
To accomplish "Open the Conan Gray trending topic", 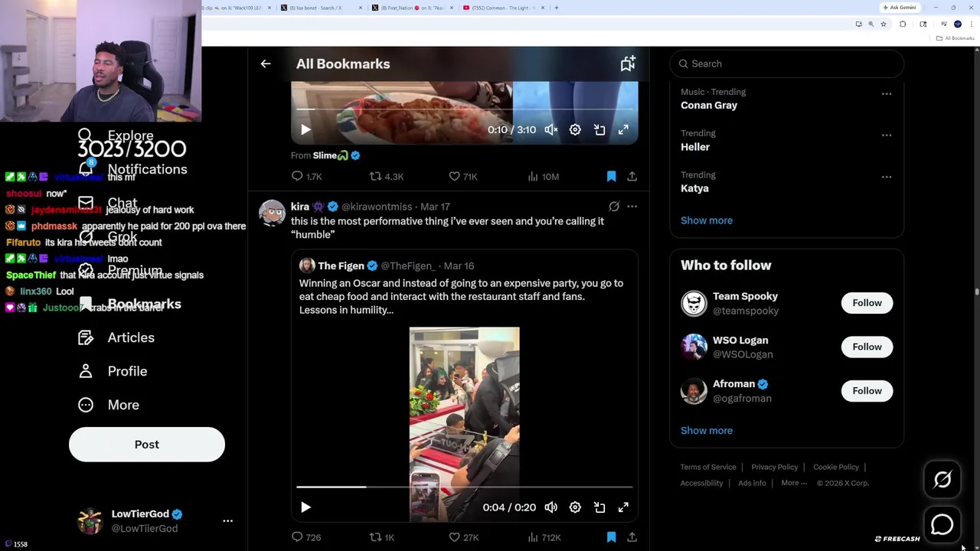I will (x=709, y=106).
